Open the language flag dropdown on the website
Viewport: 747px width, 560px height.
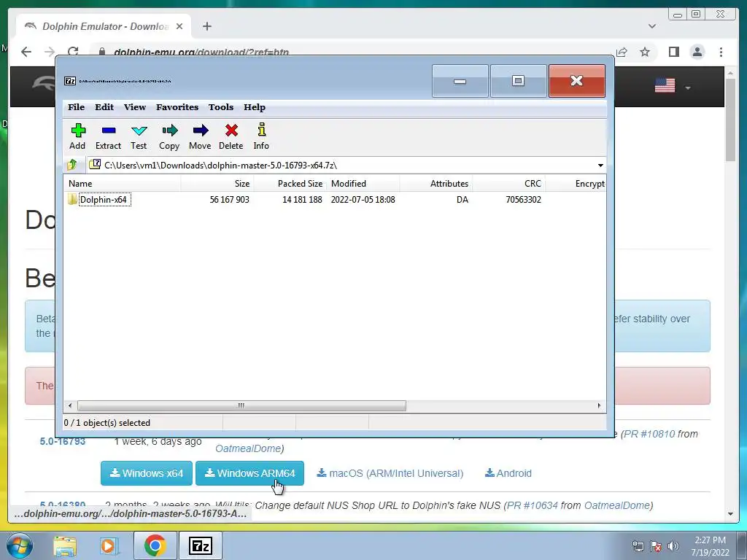click(673, 86)
